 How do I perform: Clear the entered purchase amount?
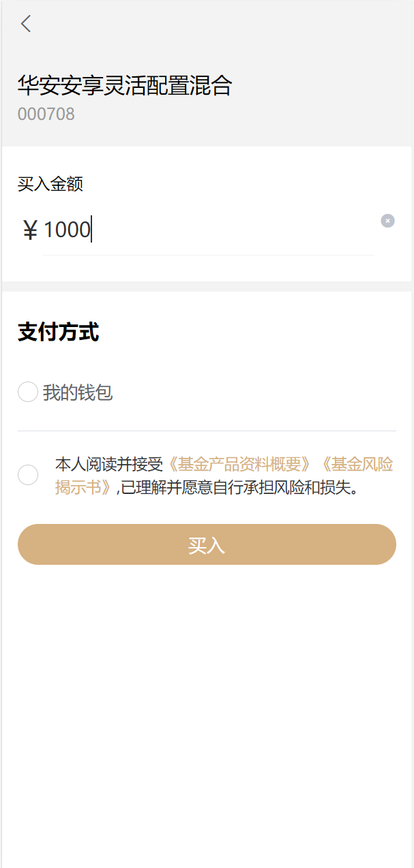click(387, 221)
